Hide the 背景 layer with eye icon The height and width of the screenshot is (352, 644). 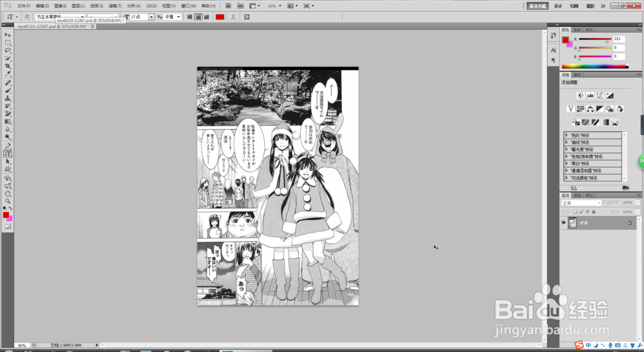coord(563,223)
